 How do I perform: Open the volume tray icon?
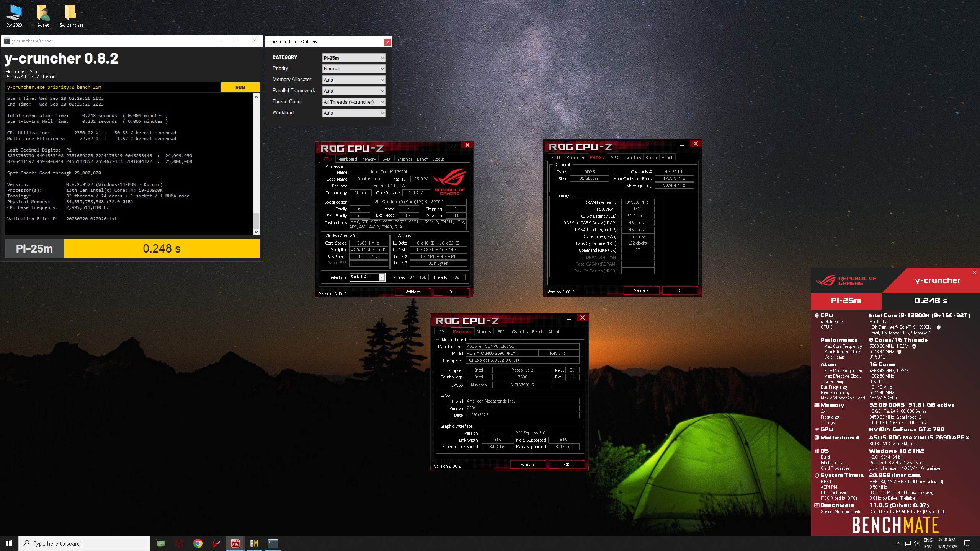[x=916, y=543]
